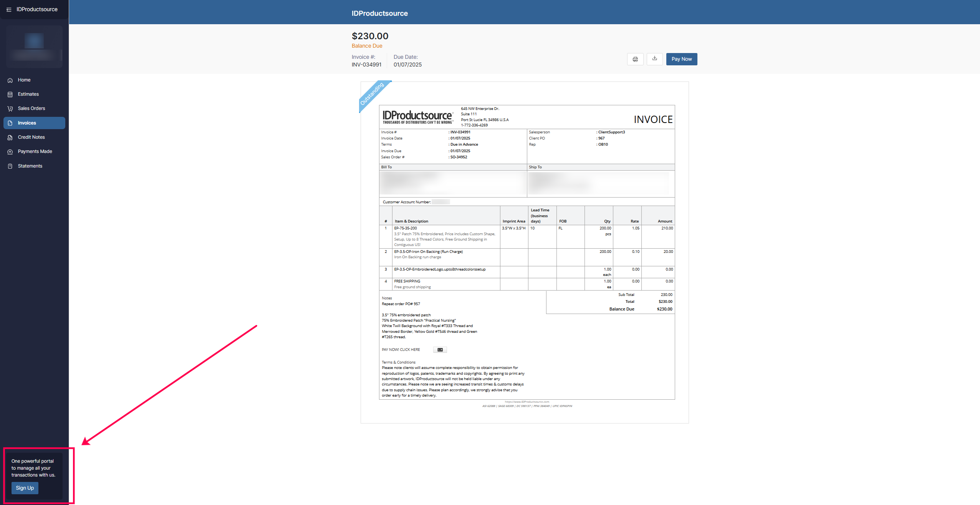Click the Pay Now button
The image size is (980, 505).
point(682,59)
